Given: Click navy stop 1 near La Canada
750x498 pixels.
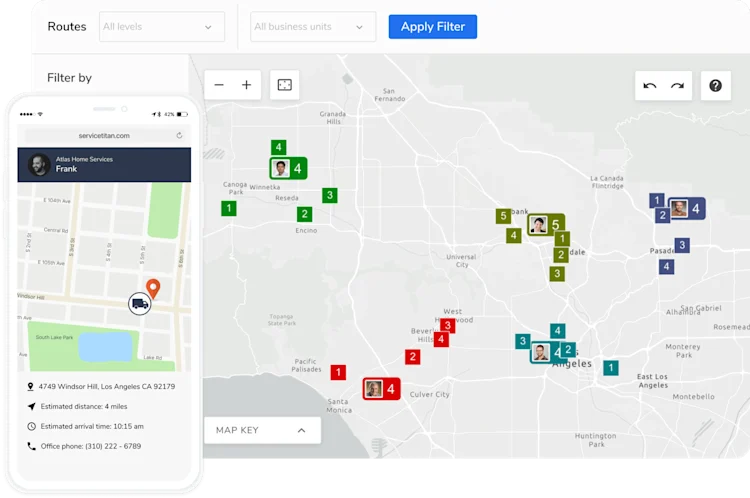Looking at the screenshot, I should pos(656,200).
